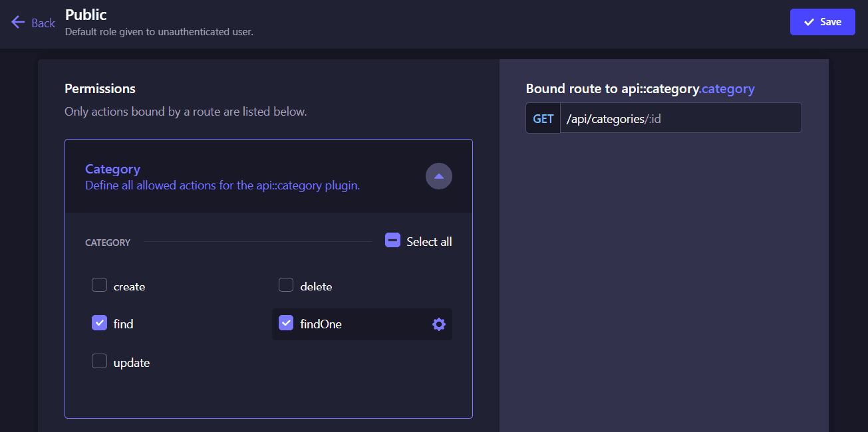Toggle the Select all checkbox

tap(392, 241)
